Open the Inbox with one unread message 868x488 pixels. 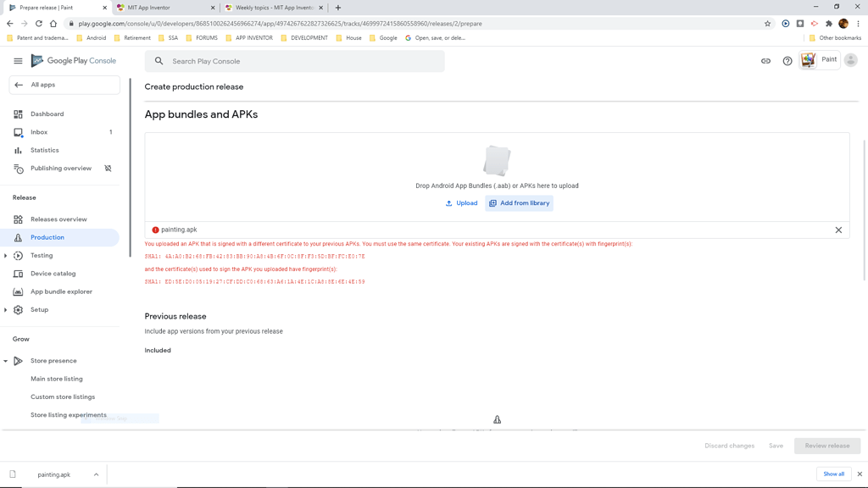point(39,131)
